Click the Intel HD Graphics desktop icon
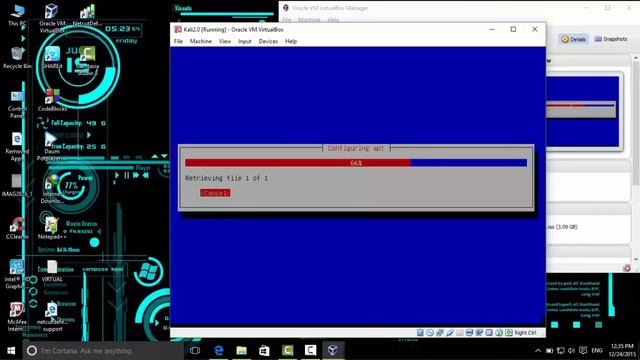The image size is (640, 360). point(16,274)
